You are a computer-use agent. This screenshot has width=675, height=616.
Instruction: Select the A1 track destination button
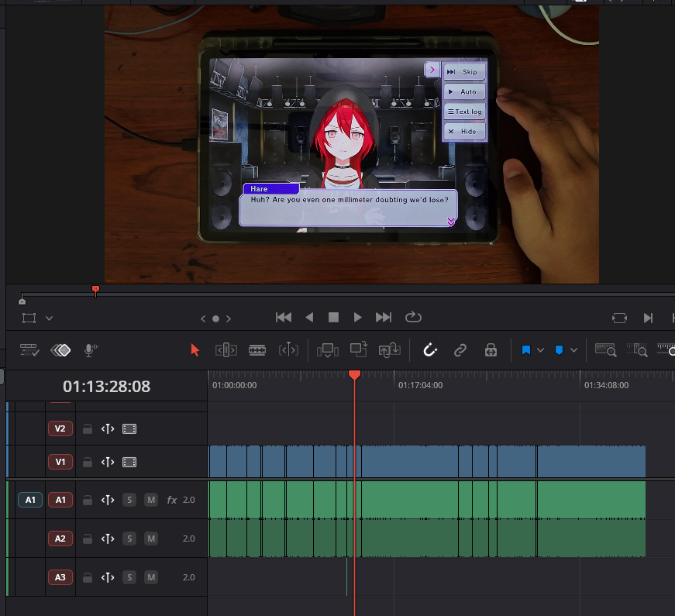(x=60, y=500)
